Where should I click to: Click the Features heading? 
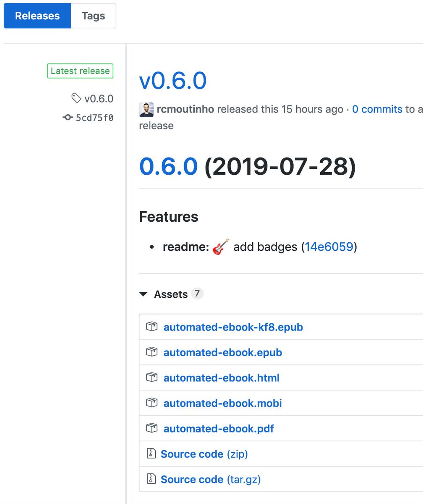(x=169, y=217)
